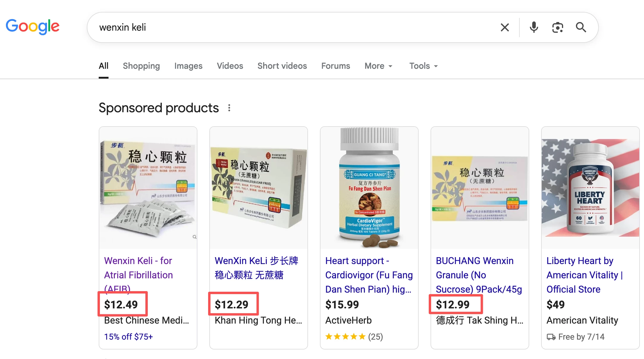
Task: Open Wenxin Keli for Atrial Fibrillation link
Action: click(x=139, y=274)
